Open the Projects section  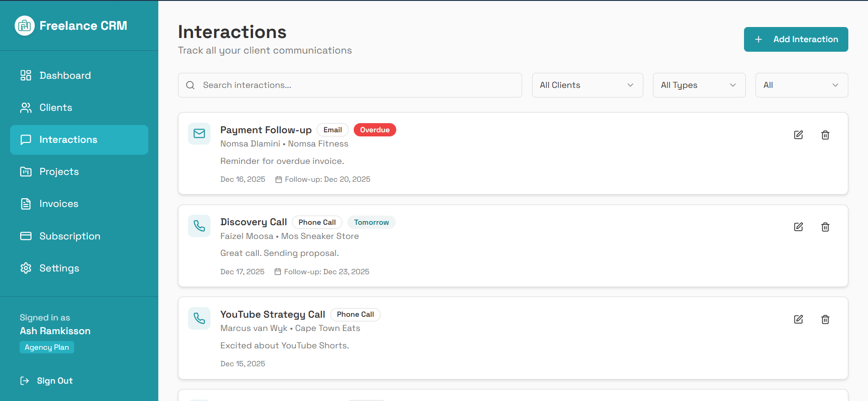pyautogui.click(x=79, y=172)
